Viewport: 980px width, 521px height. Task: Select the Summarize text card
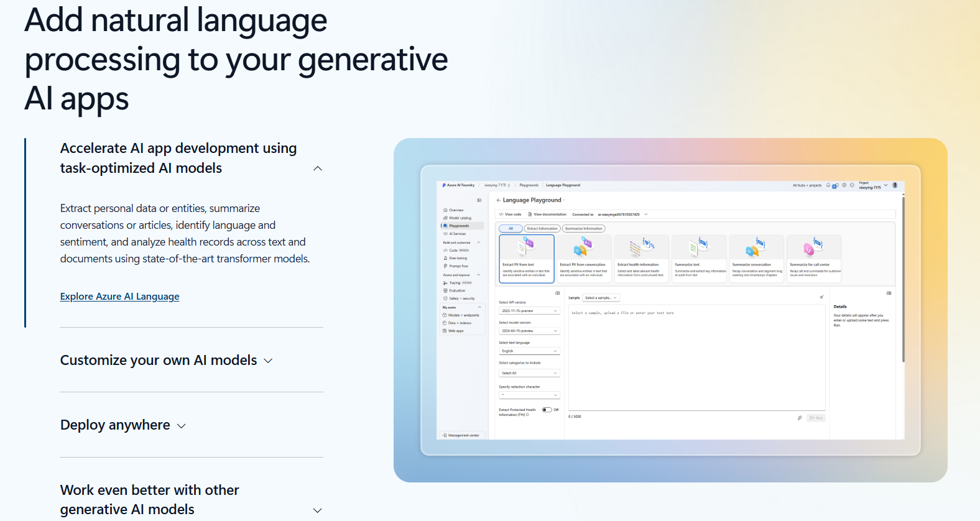pos(700,259)
